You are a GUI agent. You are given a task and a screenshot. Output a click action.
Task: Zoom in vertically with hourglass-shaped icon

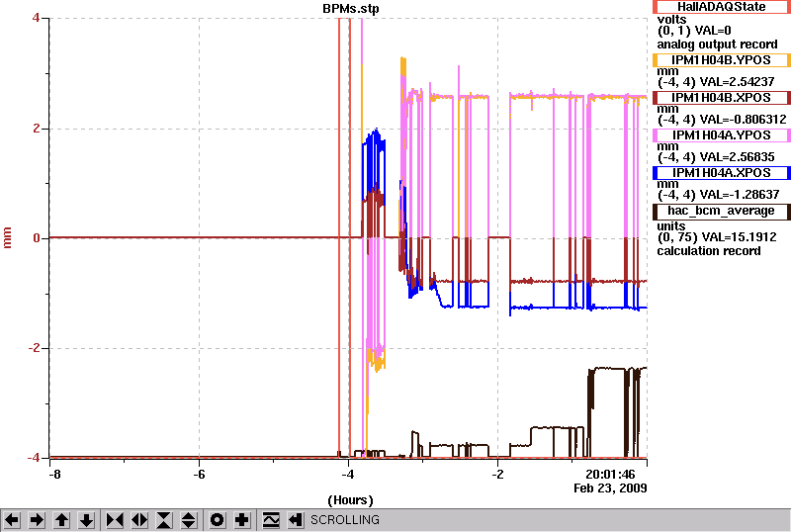click(164, 520)
